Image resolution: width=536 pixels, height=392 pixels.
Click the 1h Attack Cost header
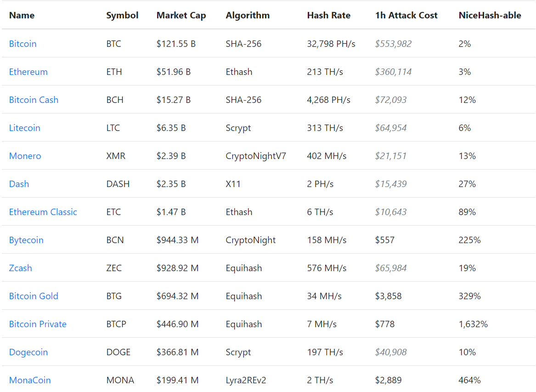[x=406, y=15]
